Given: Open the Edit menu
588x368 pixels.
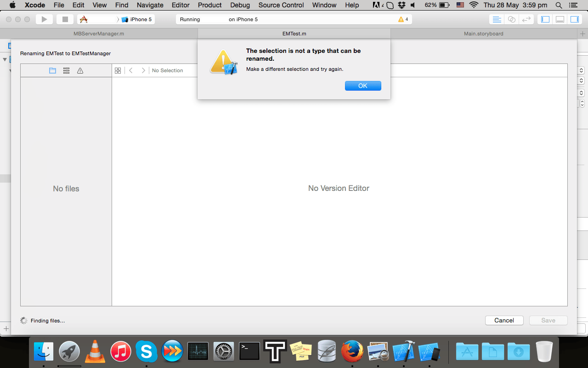Looking at the screenshot, I should pos(79,5).
